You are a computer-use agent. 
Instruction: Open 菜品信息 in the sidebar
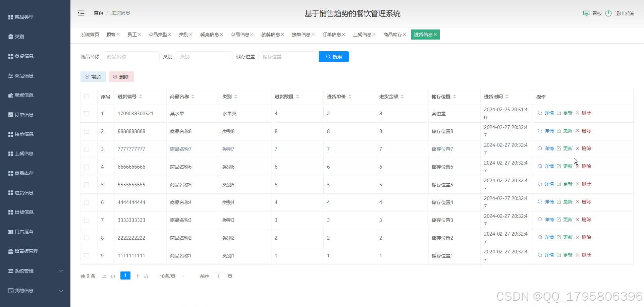[21, 76]
